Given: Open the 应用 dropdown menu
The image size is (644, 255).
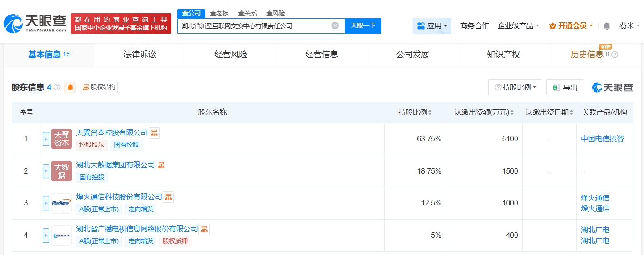Looking at the screenshot, I should 432,26.
